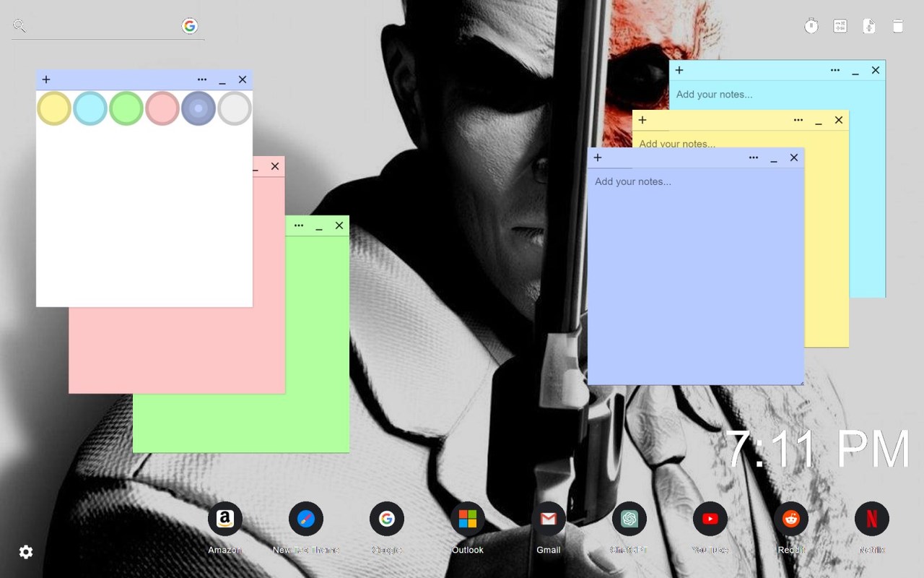Open the cyan note's three-dot menu
Viewport: 924px width, 578px height.
point(835,70)
